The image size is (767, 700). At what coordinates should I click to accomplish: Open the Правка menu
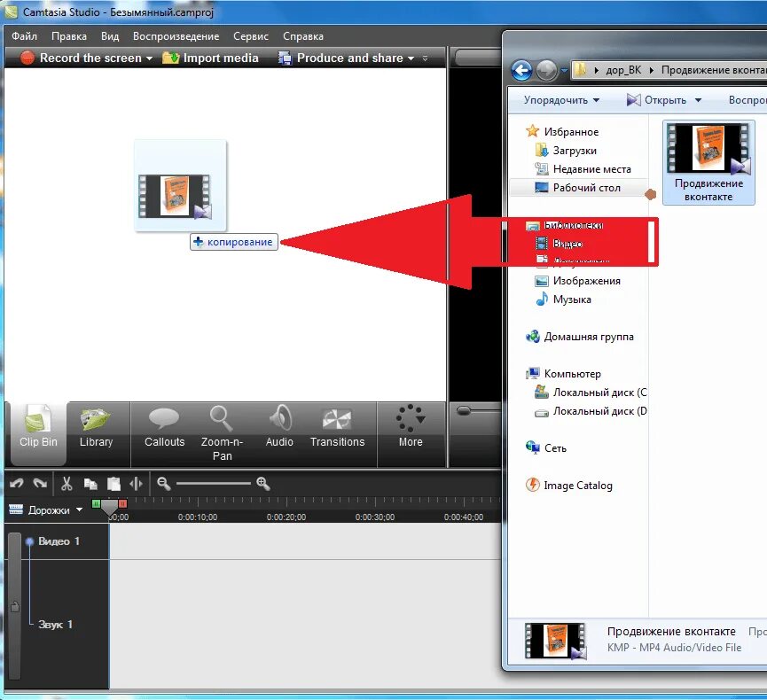(69, 36)
